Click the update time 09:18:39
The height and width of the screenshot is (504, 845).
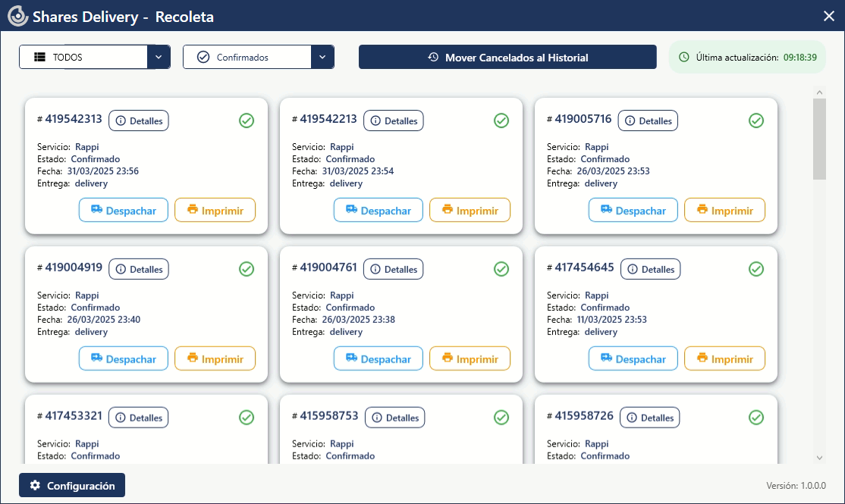pos(799,57)
